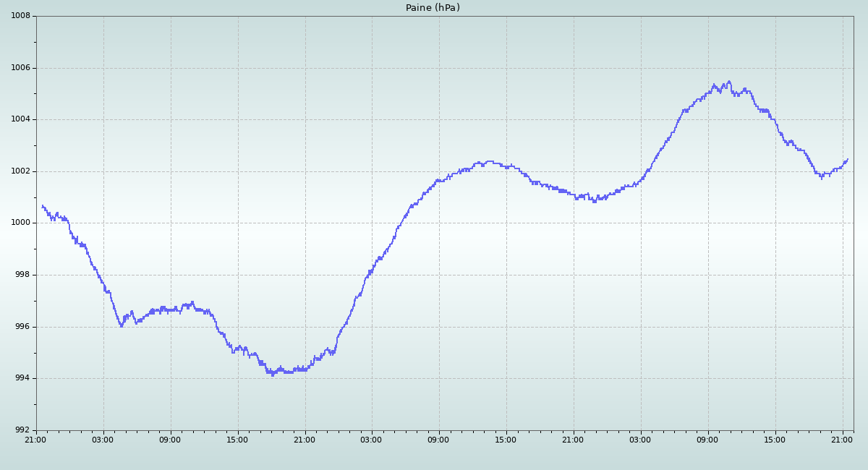
Task: Click the starting point of the pressure curve
Action: pyautogui.click(x=43, y=206)
